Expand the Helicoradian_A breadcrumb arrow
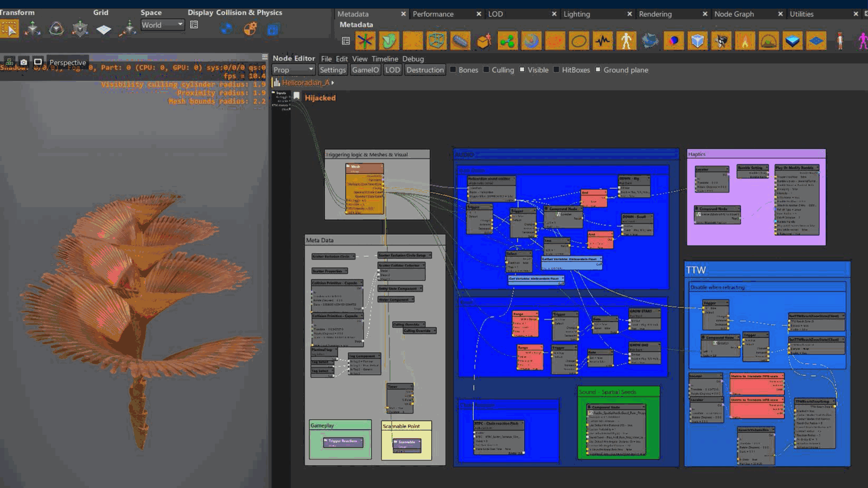 tap(333, 83)
